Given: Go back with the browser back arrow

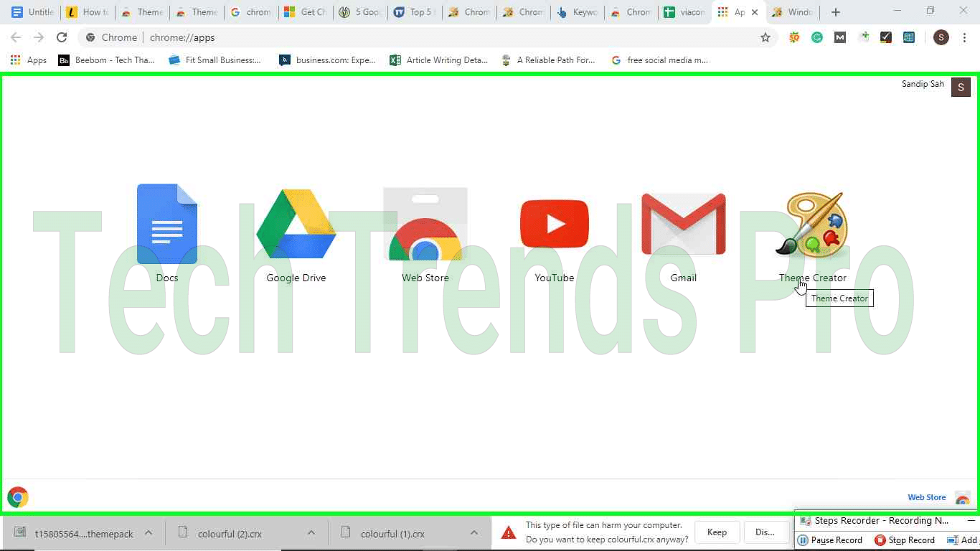Looking at the screenshot, I should (x=16, y=37).
